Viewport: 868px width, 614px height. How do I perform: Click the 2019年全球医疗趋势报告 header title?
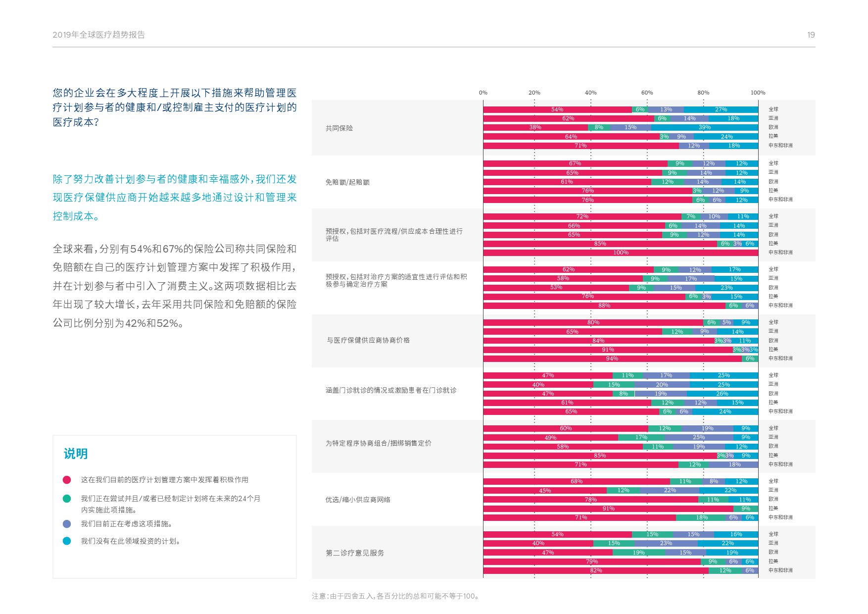[99, 35]
